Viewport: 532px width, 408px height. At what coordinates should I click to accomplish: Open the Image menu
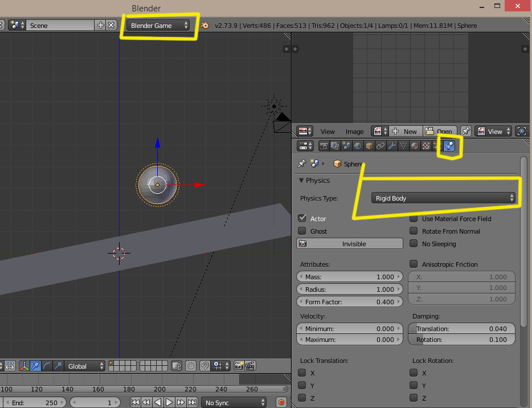click(354, 132)
